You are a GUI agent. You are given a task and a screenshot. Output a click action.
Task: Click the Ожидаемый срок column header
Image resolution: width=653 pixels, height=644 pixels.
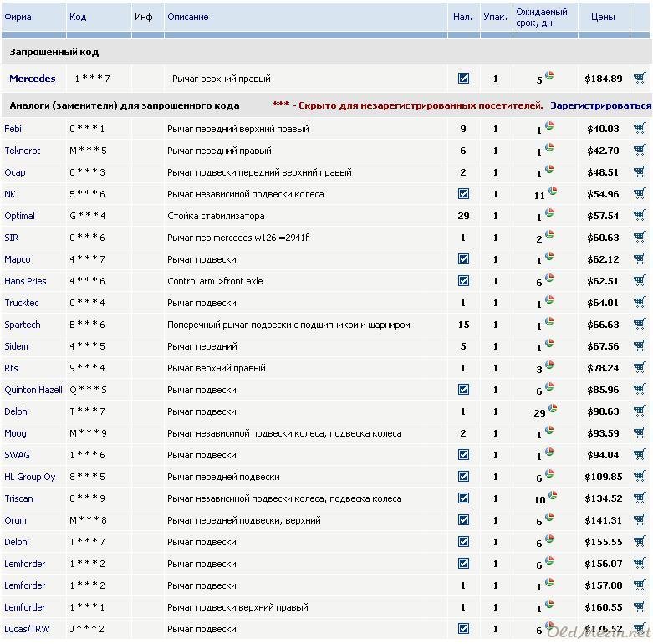pos(542,17)
